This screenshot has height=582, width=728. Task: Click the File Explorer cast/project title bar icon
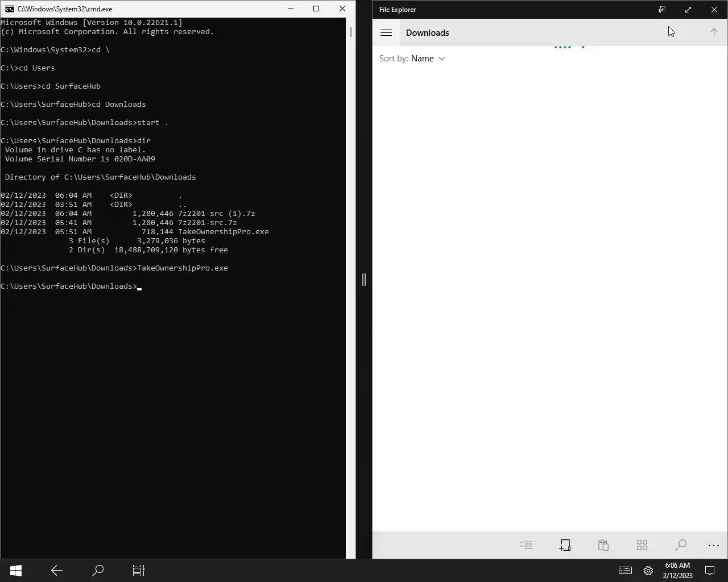[x=662, y=9]
